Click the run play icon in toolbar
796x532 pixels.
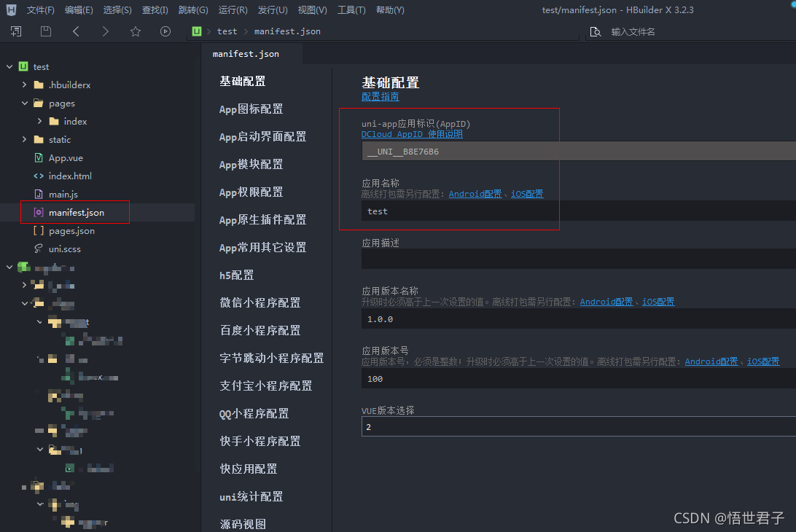pyautogui.click(x=165, y=31)
